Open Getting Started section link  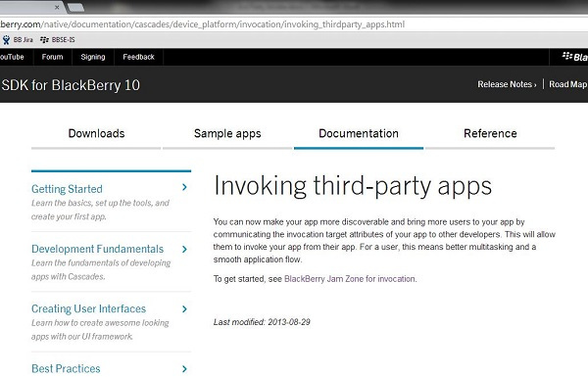(x=67, y=189)
